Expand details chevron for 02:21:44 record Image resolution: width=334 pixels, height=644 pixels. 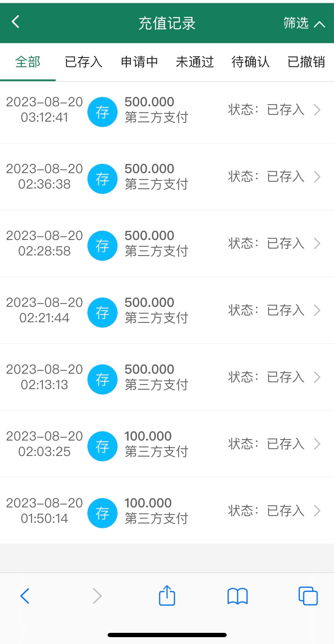click(x=317, y=311)
